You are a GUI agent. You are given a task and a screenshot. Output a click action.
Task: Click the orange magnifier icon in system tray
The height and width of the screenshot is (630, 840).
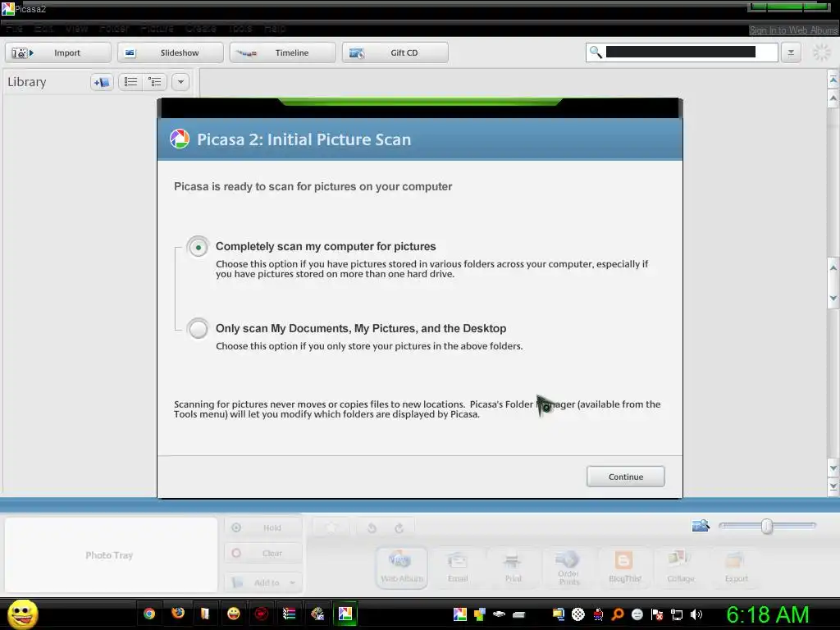pyautogui.click(x=617, y=614)
